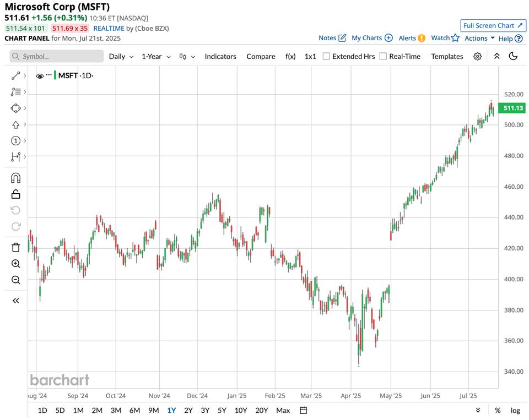Open the Templates menu
529x420 pixels.
(447, 56)
